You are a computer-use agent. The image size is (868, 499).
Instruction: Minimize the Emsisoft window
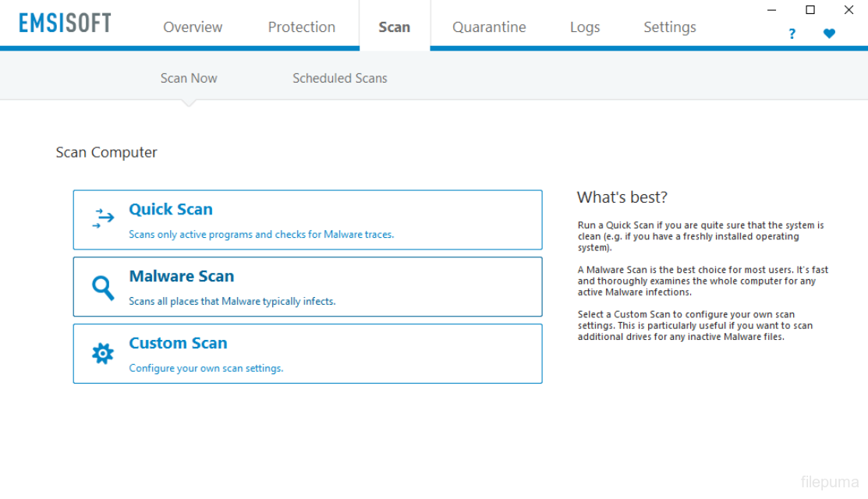tap(771, 10)
